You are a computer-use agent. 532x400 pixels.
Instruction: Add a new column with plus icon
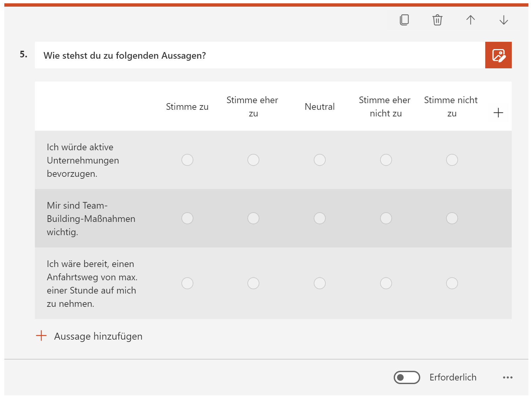pos(498,113)
